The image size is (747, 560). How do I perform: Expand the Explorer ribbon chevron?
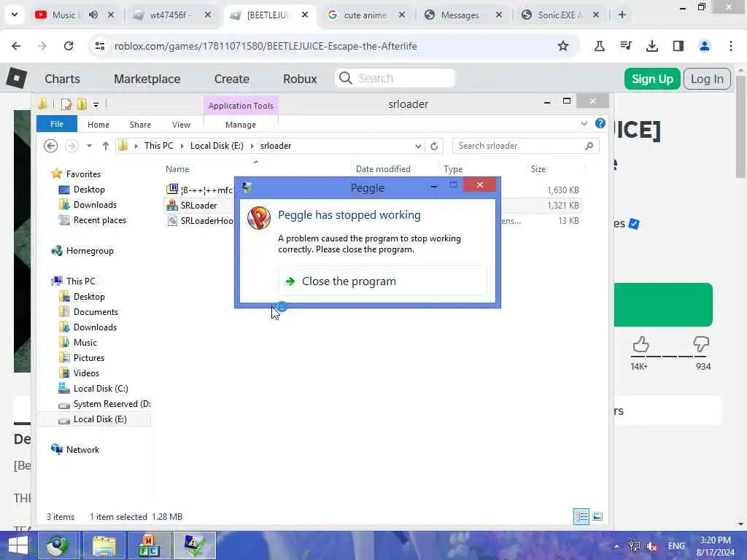click(584, 124)
